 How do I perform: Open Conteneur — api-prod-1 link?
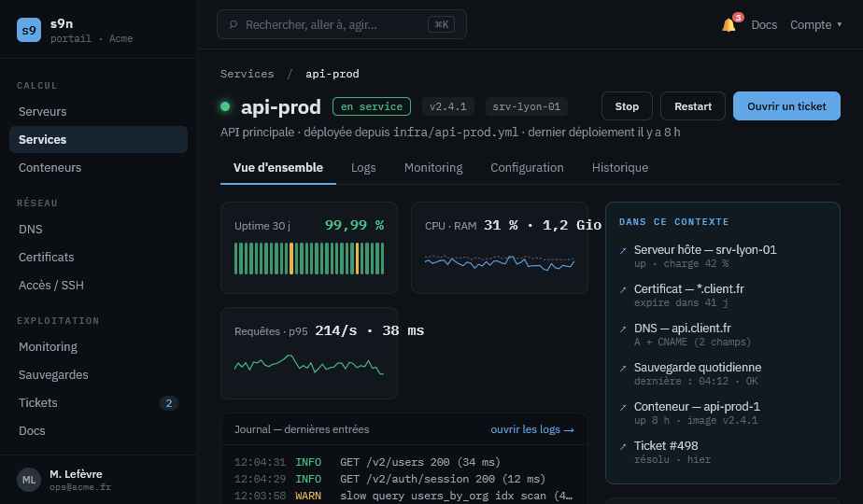click(697, 407)
